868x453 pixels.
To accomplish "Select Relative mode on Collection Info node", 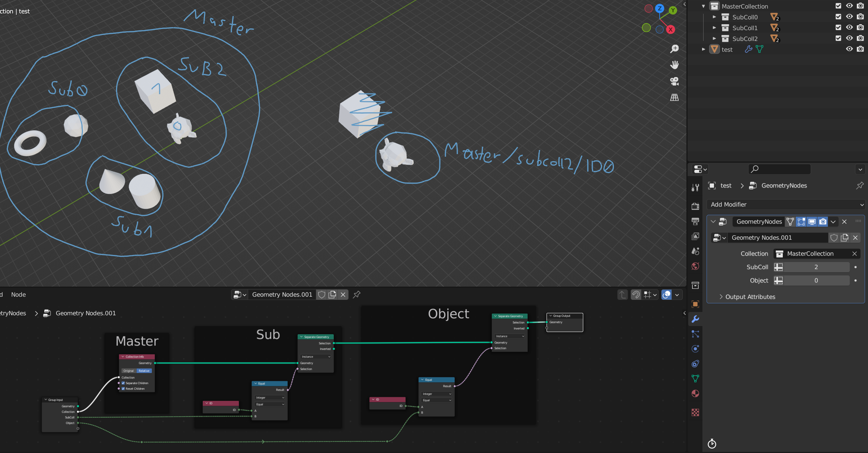I will tap(144, 371).
